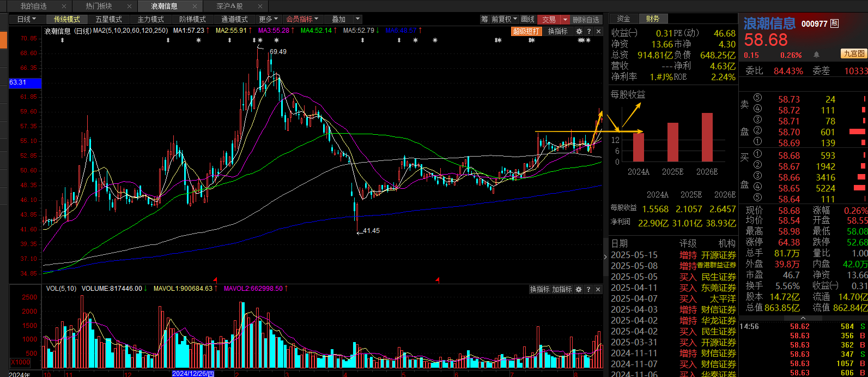Click the 69.49 high price label on the chart
The image size is (868, 377).
coord(278,51)
